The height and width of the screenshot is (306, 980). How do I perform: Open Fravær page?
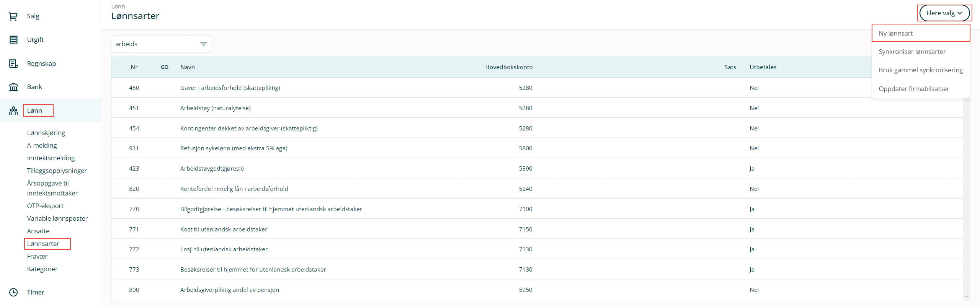pos(37,256)
